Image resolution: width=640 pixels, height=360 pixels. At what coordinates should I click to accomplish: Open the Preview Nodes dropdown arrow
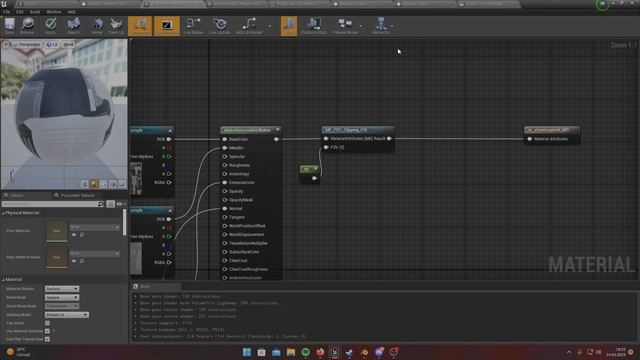[361, 26]
